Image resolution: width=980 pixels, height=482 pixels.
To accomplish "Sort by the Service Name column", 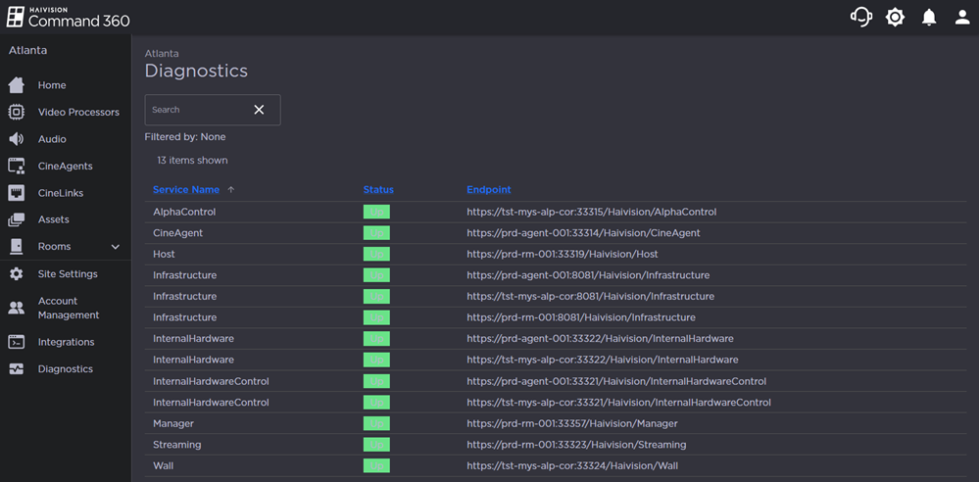I will coord(186,189).
